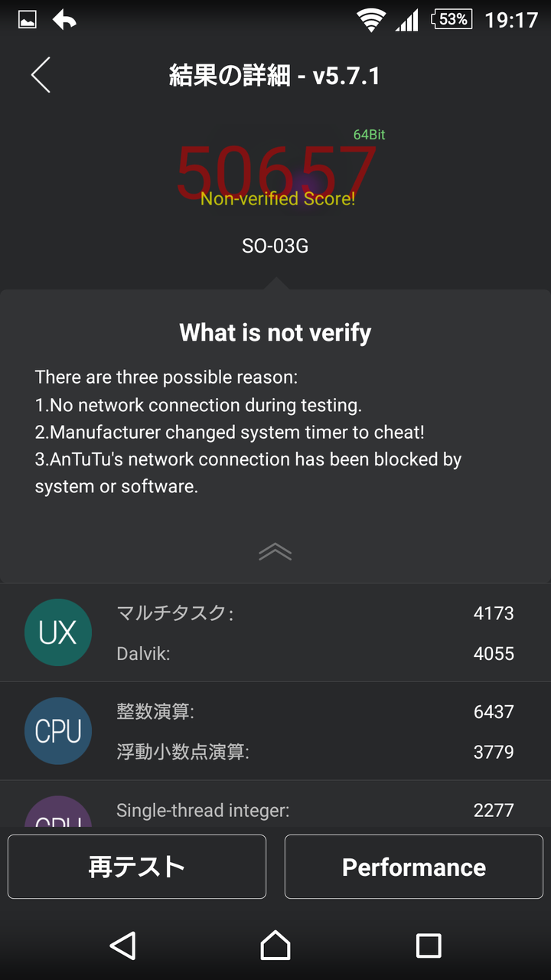Tap the 再テスト retest button
The height and width of the screenshot is (980, 551).
click(x=137, y=867)
